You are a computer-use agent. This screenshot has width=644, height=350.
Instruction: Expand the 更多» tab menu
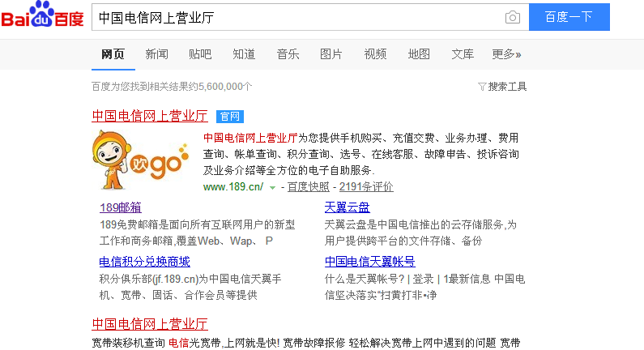pyautogui.click(x=506, y=54)
